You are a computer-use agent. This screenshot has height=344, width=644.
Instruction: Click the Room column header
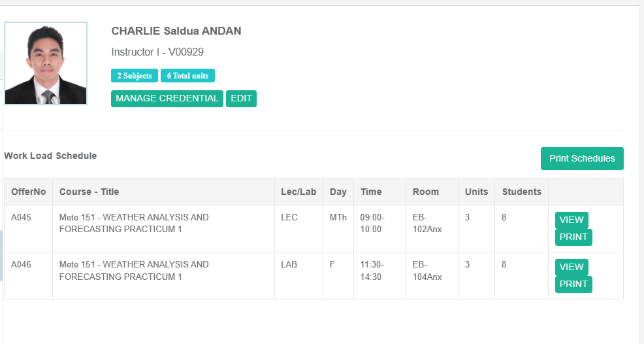426,192
